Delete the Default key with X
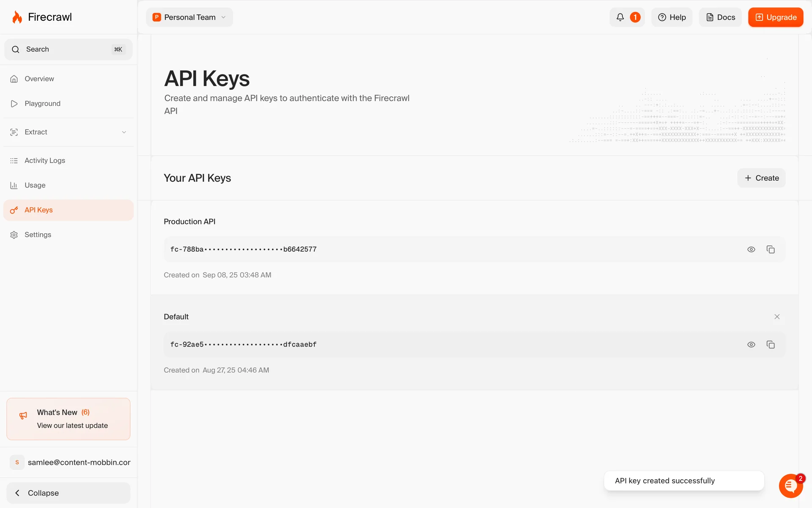This screenshot has height=508, width=812. click(x=777, y=317)
